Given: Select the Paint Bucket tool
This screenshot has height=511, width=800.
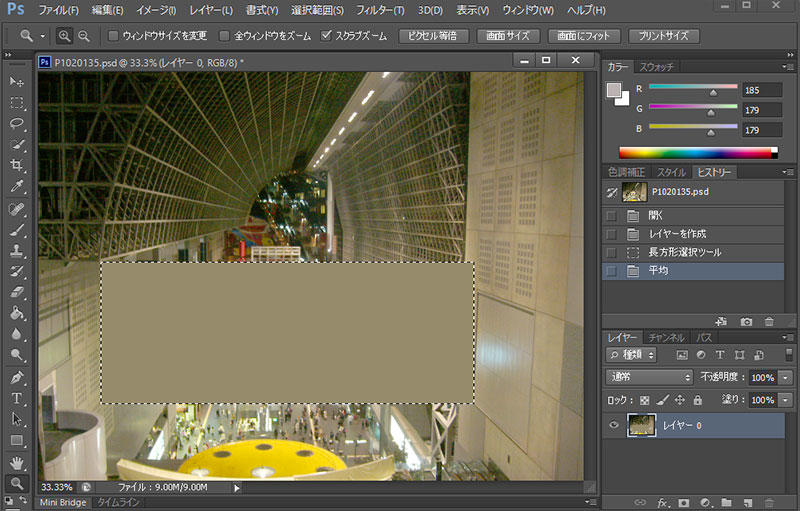Looking at the screenshot, I should click(x=17, y=313).
